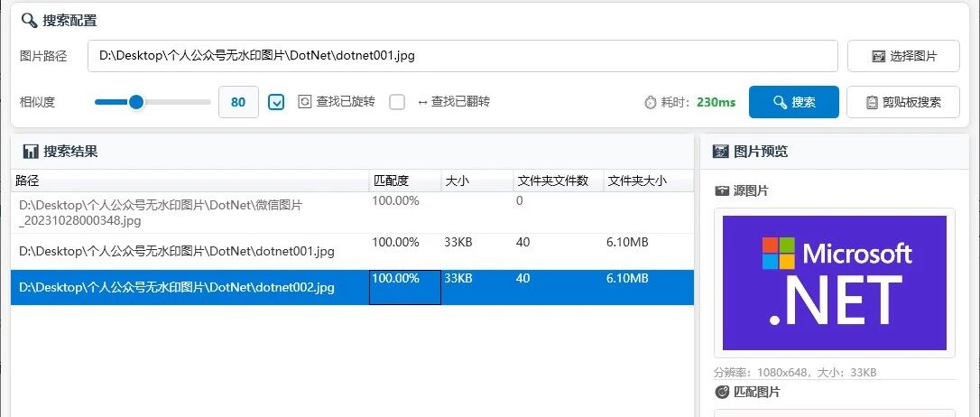Click the Microsoft .NET source image preview
Viewport: 980px width, 417px height.
[x=835, y=283]
